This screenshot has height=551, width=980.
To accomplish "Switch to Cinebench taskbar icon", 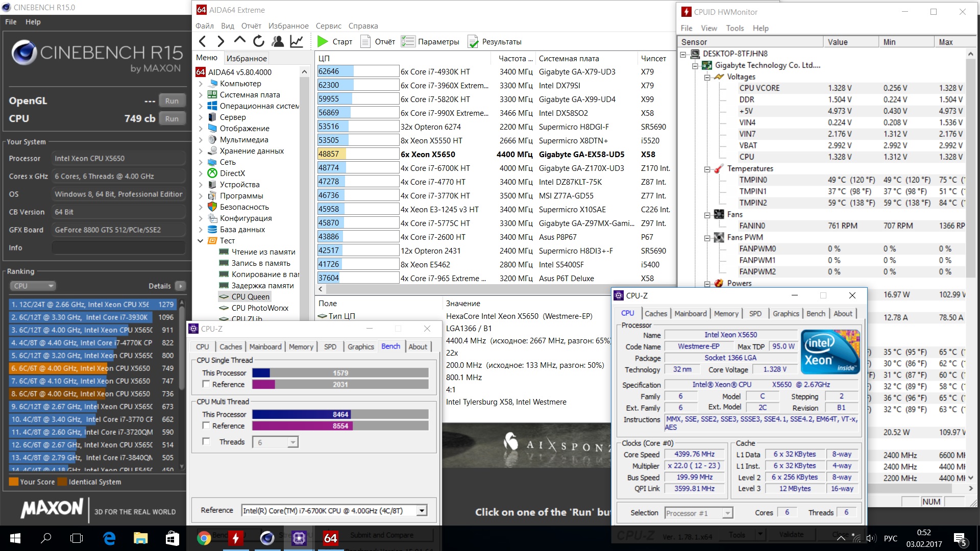I will tap(267, 538).
